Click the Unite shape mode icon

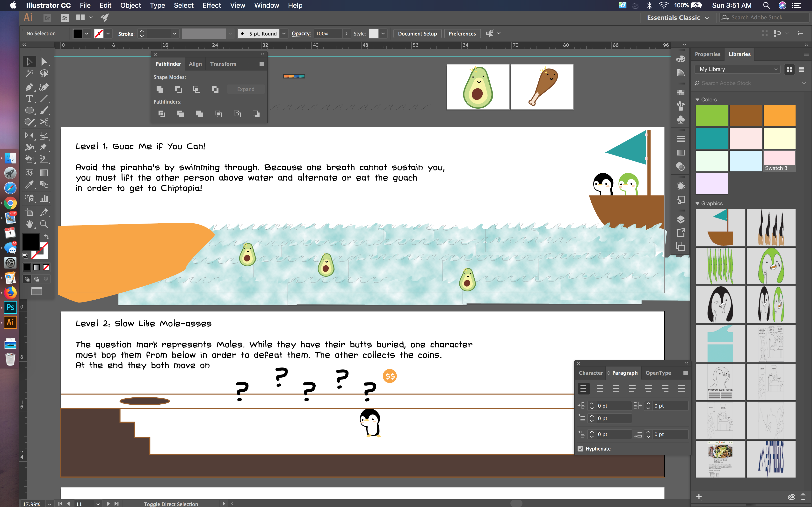coord(160,89)
